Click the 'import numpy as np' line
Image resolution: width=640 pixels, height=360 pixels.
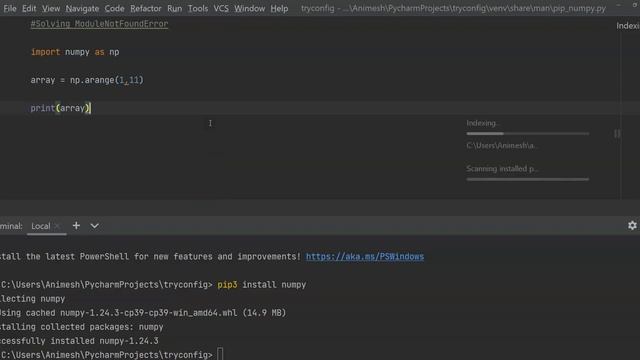[x=75, y=52]
